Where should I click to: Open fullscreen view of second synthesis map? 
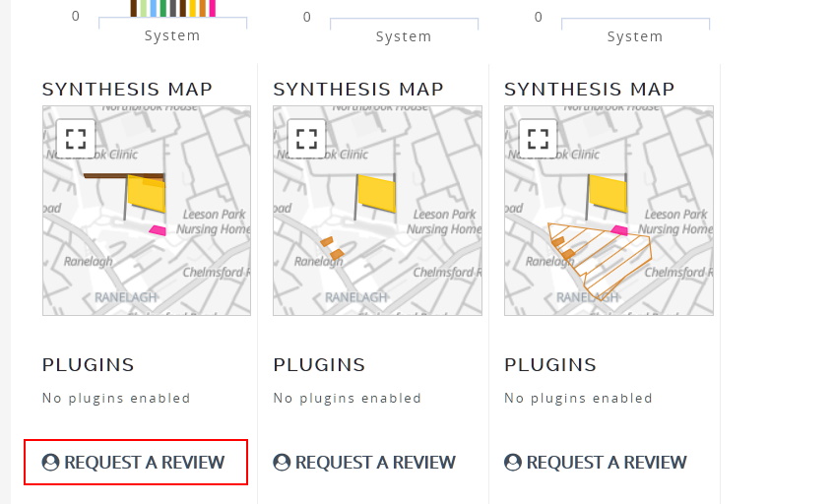[x=306, y=139]
